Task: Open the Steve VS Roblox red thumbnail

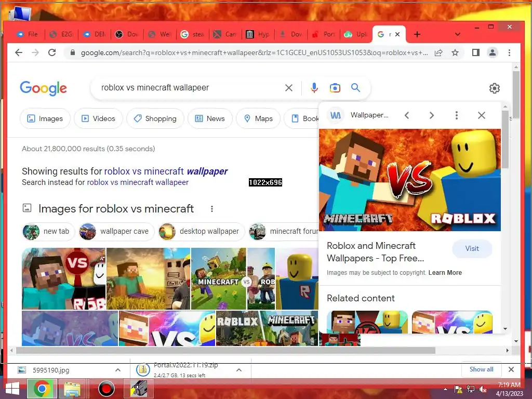Action: 64,279
